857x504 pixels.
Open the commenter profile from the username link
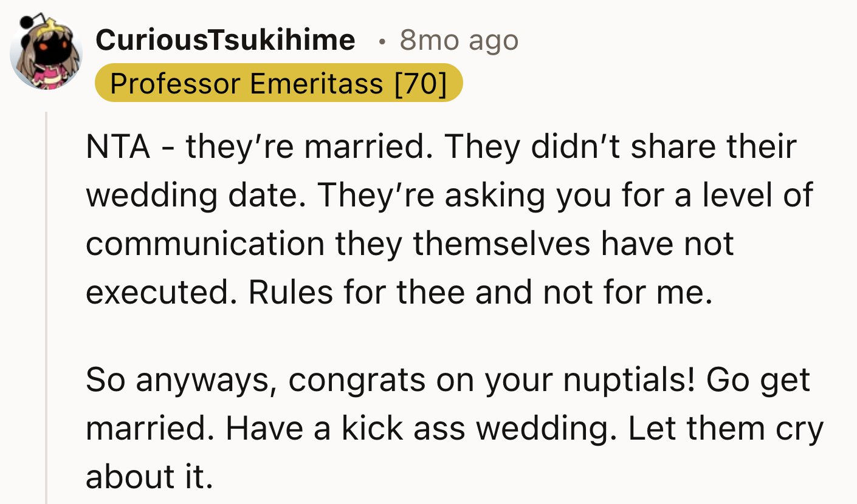(225, 40)
